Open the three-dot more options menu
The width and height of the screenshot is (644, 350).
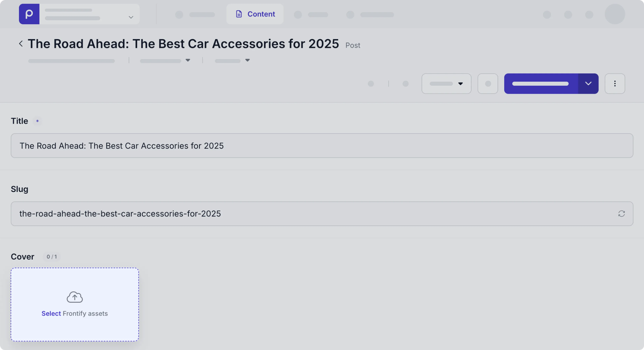[x=615, y=84]
